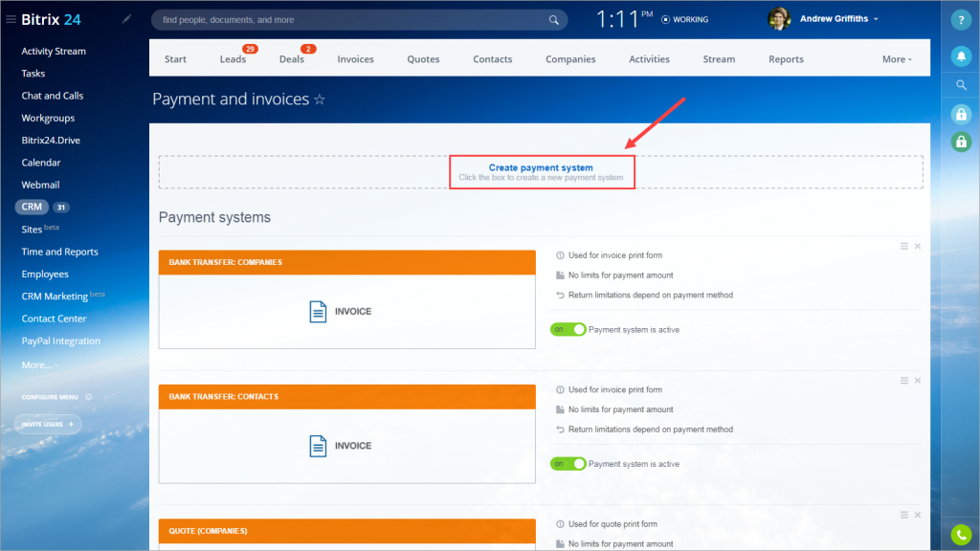
Task: Click the green phone call button
Action: pyautogui.click(x=961, y=535)
